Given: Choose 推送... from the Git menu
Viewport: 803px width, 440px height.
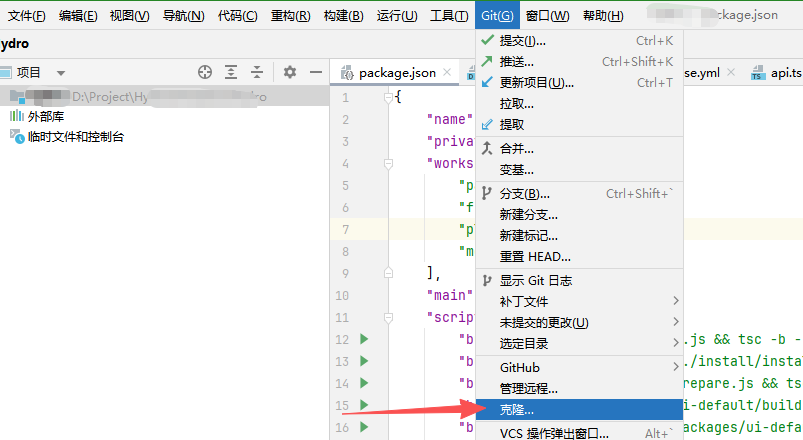Looking at the screenshot, I should [579, 61].
